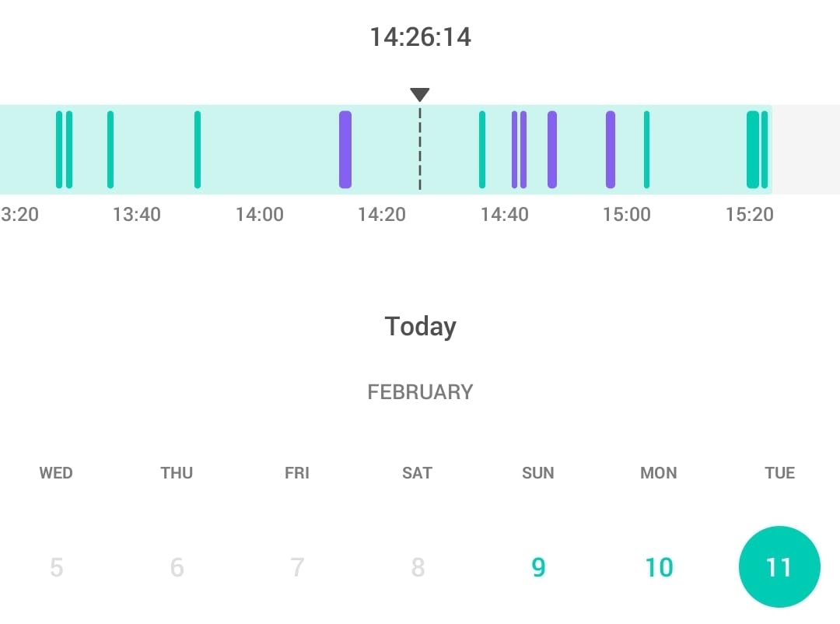The image size is (840, 624).
Task: Click the first thin purple event after 14:40
Action: [x=514, y=149]
